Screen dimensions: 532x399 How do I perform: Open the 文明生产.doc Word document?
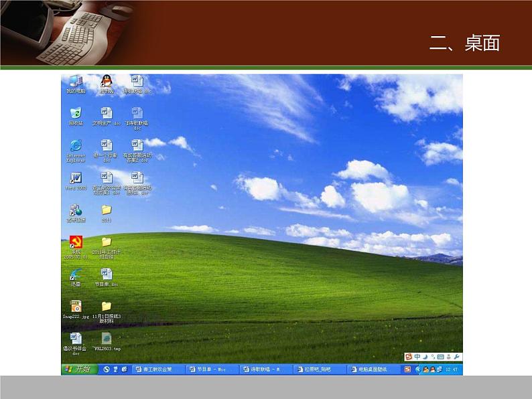tap(106, 116)
